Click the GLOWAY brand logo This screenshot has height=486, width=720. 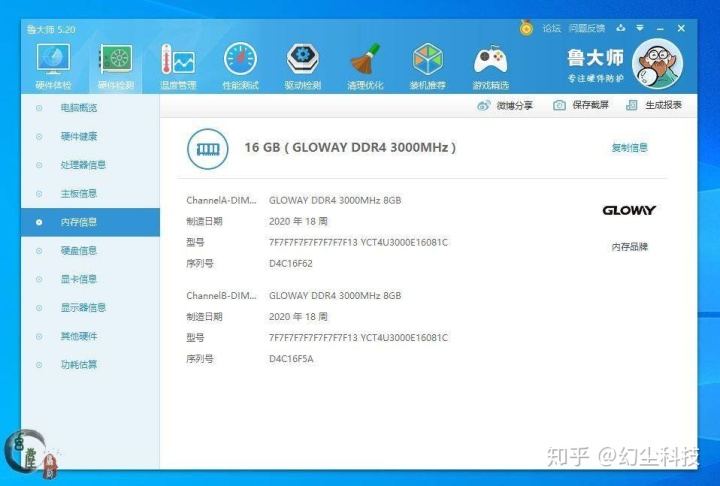[629, 210]
